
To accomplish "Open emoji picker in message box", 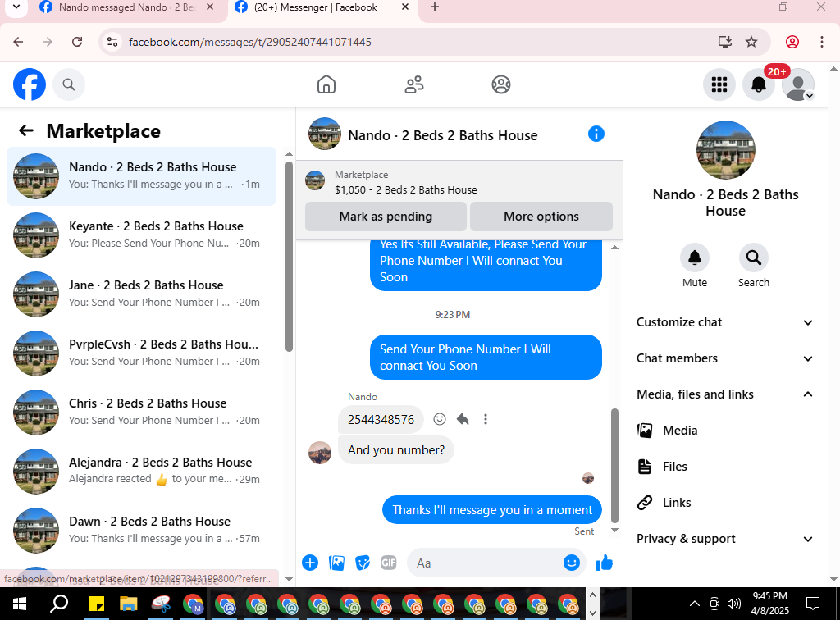I will (572, 563).
